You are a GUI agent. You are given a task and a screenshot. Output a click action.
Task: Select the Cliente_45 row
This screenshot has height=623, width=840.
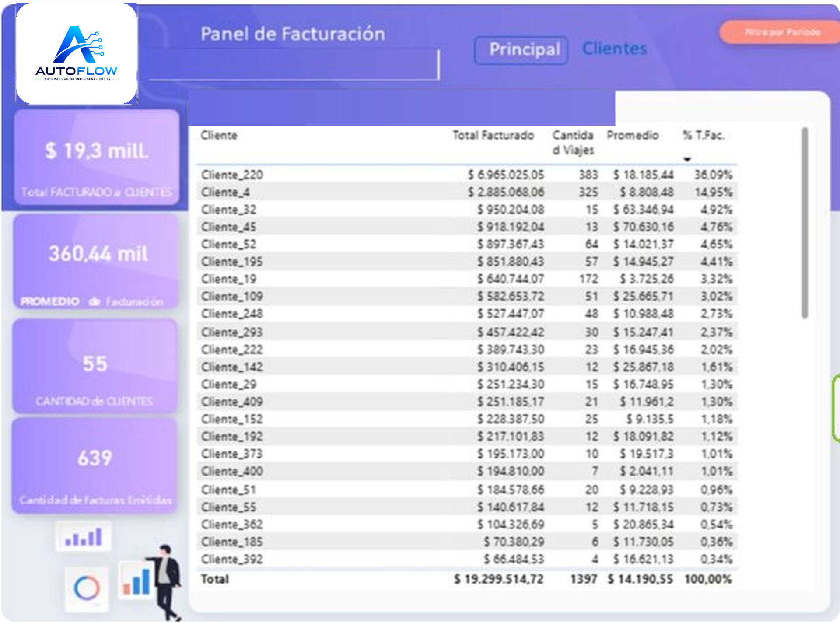pyautogui.click(x=467, y=227)
